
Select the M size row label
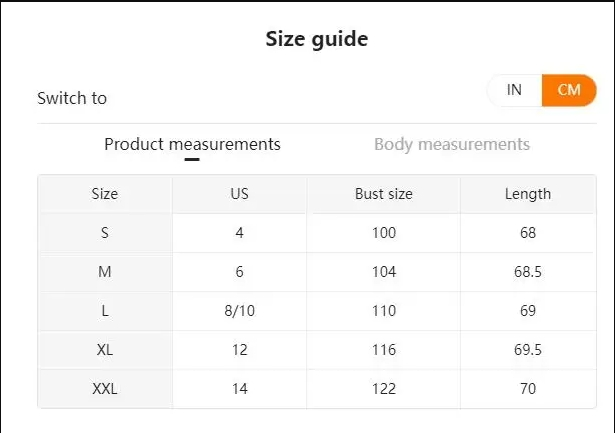point(105,272)
